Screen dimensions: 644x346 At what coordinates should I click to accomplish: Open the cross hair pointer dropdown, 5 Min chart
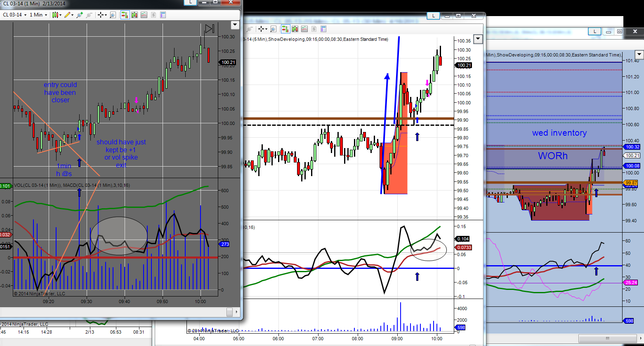[263, 29]
